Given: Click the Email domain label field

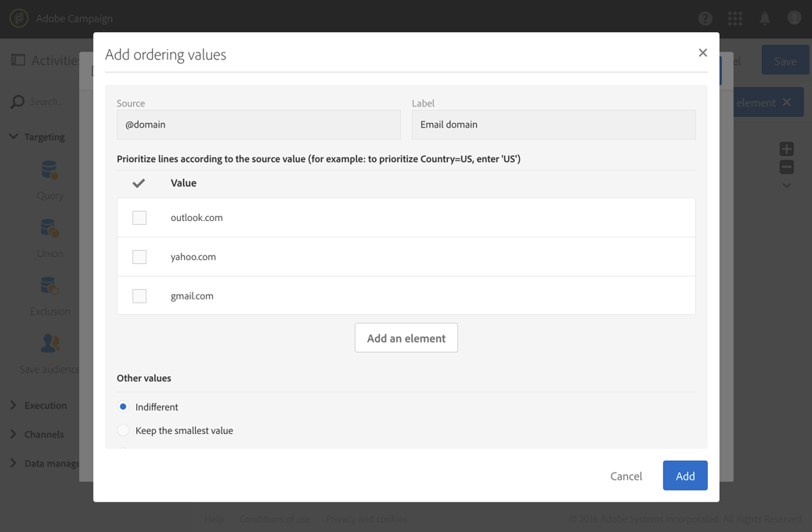Looking at the screenshot, I should 553,125.
